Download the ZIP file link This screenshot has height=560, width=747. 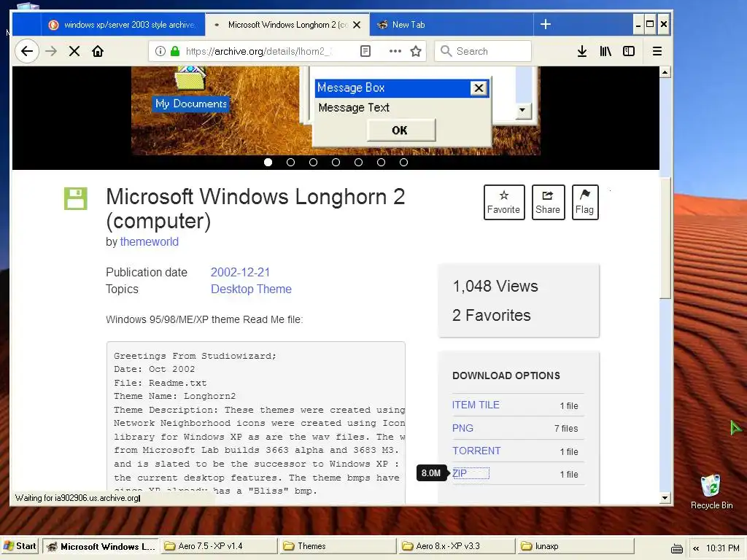coord(460,473)
